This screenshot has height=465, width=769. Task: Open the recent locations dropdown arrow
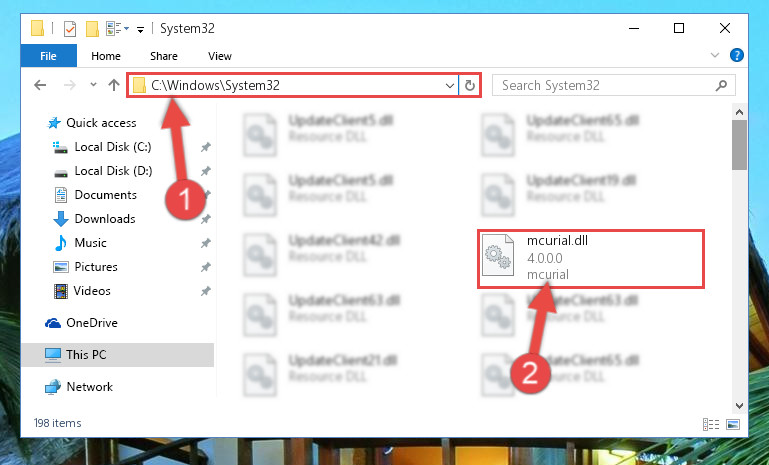pos(93,85)
